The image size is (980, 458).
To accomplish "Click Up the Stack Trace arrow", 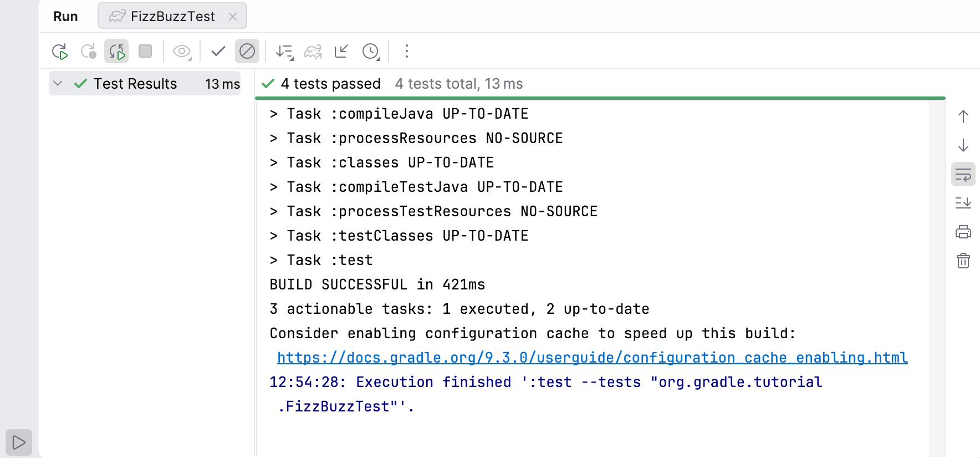I will 963,116.
